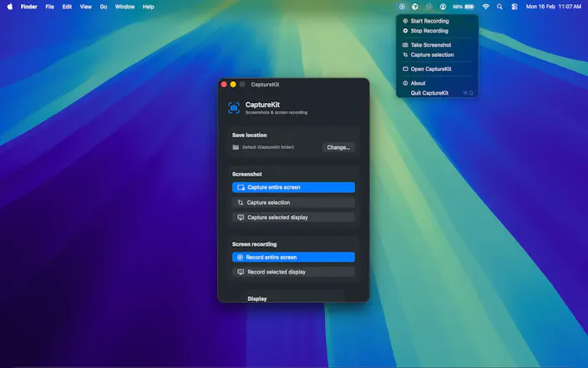Open the View menu
The width and height of the screenshot is (588, 368).
[86, 7]
